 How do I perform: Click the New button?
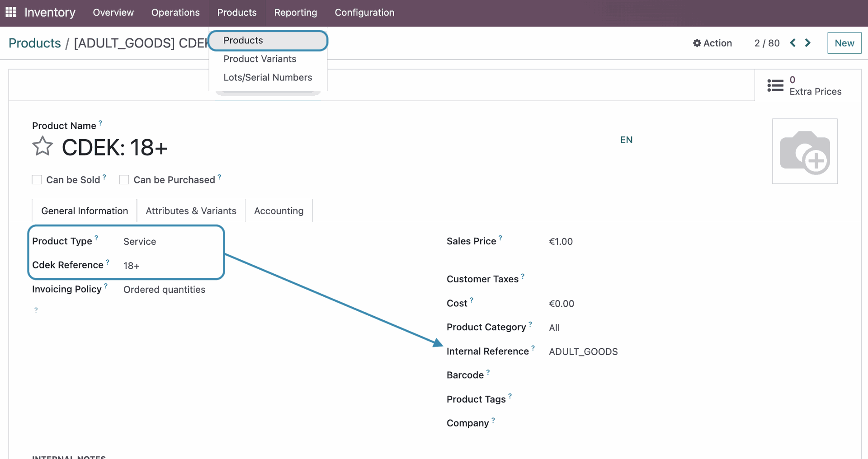pyautogui.click(x=844, y=43)
